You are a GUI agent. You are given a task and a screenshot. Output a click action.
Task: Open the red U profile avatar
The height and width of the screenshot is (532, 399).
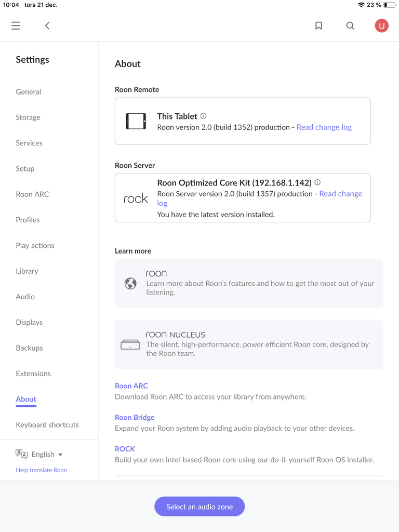[x=381, y=26]
